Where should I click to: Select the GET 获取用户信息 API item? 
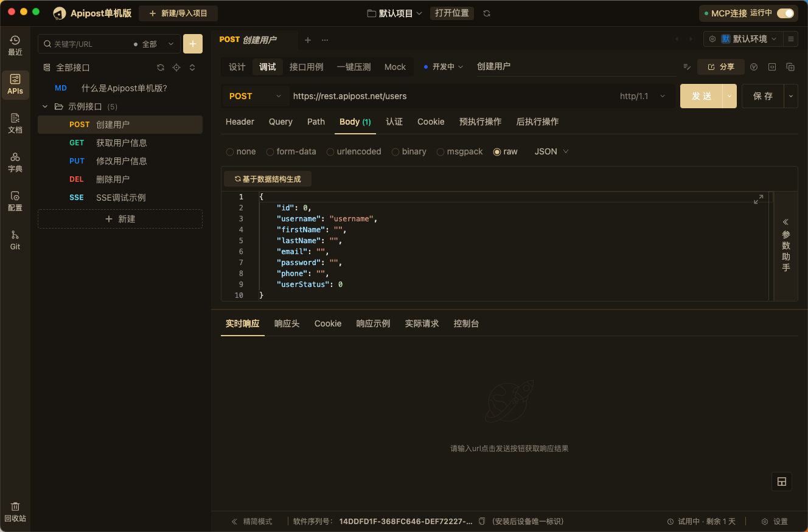[x=120, y=143]
